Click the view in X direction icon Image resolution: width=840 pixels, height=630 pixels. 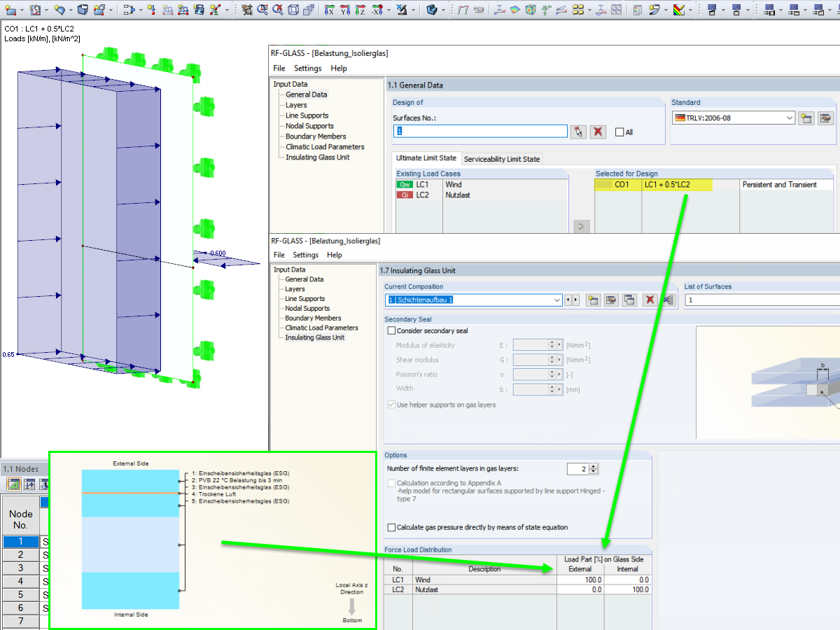[330, 10]
